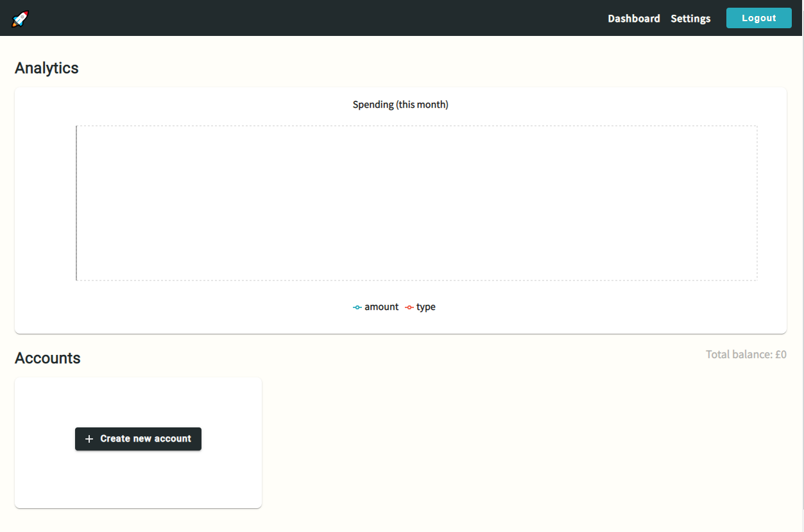Click the Analytics heading
Screen dimensions: 804x532
(x=47, y=68)
